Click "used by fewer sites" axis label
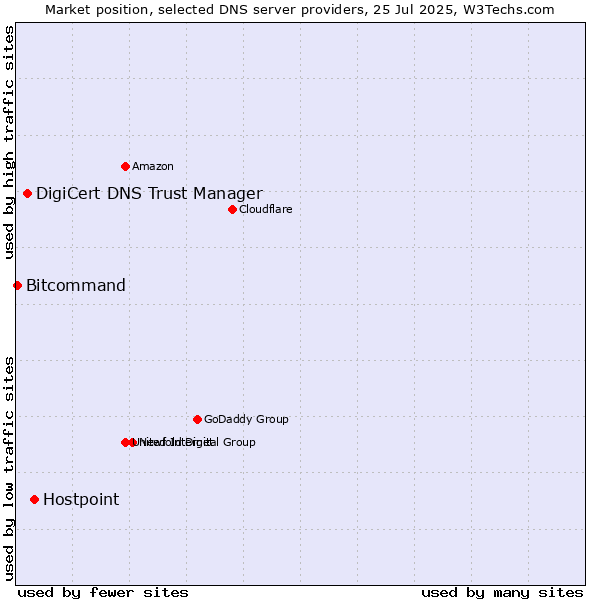The height and width of the screenshot is (600, 600). tap(103, 593)
